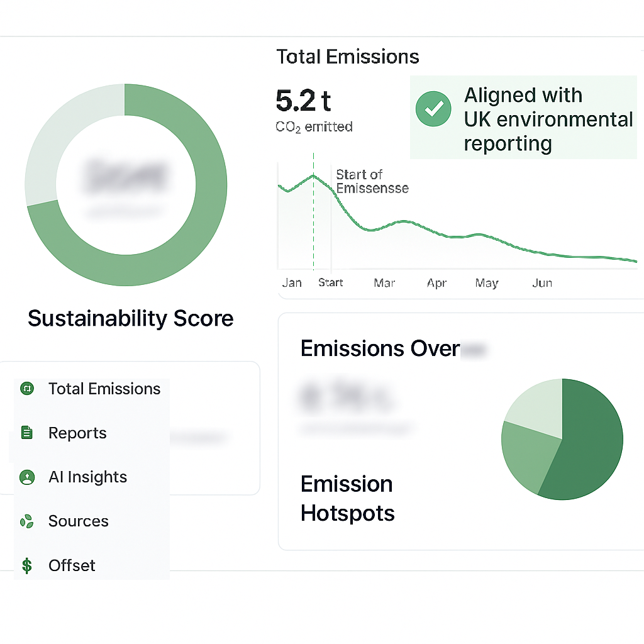Viewport: 644px width, 644px height.
Task: Click the green checkmark compliance badge icon
Action: point(433,109)
